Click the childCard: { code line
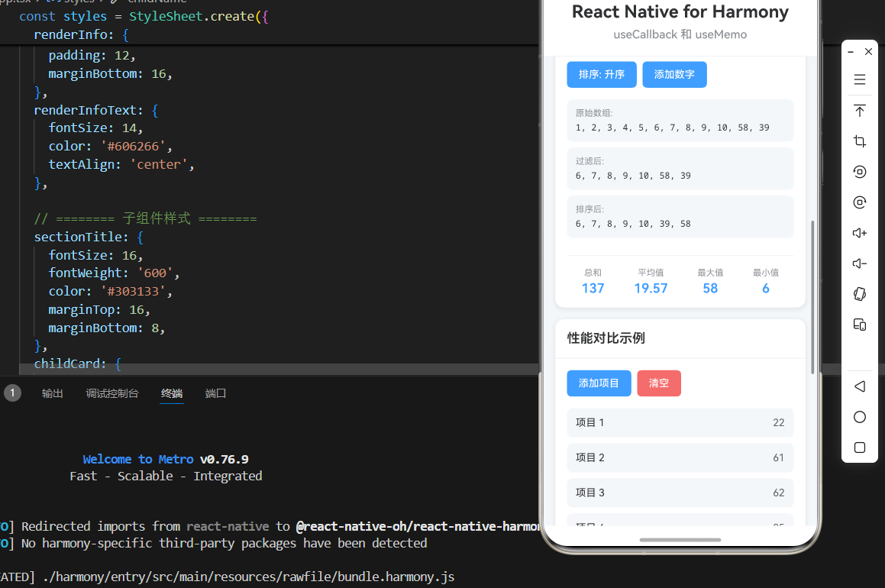 (x=77, y=364)
